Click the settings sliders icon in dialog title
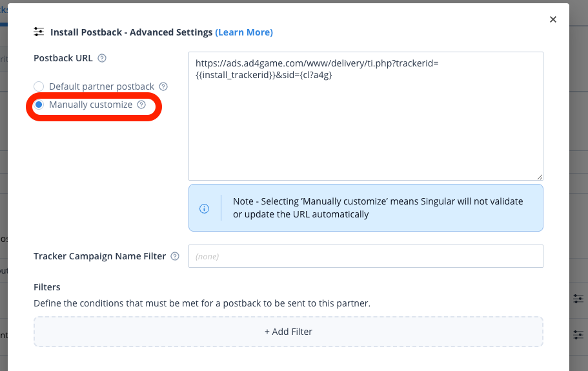Viewport: 588px width, 371px height. click(39, 32)
